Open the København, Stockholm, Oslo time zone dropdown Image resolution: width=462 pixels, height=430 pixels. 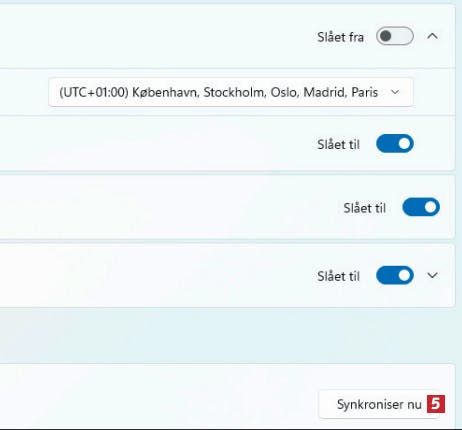tap(231, 92)
